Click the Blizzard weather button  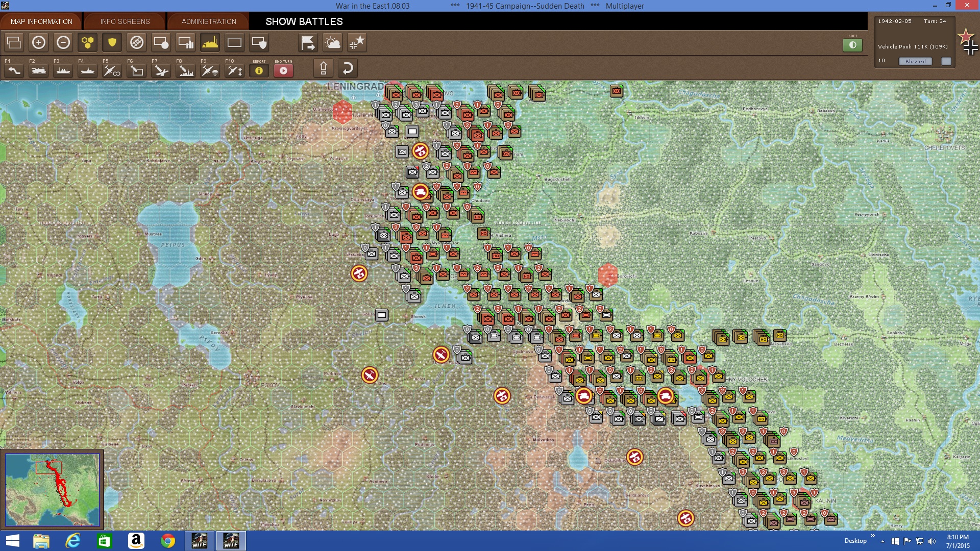click(915, 61)
